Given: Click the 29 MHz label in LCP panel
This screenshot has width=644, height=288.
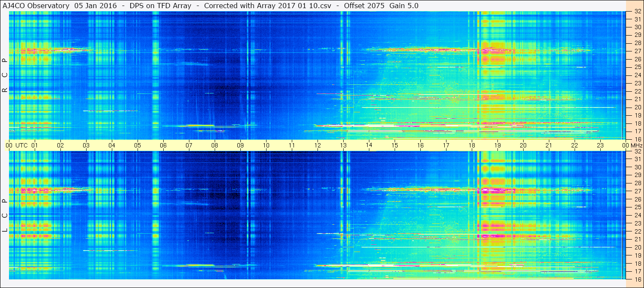Looking at the screenshot, I should 637,175.
